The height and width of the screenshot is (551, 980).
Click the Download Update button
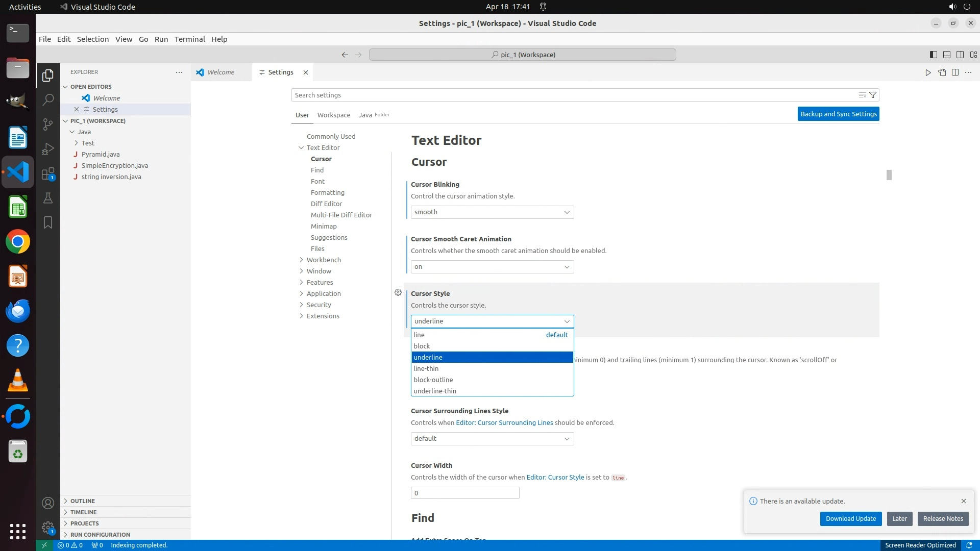850,518
